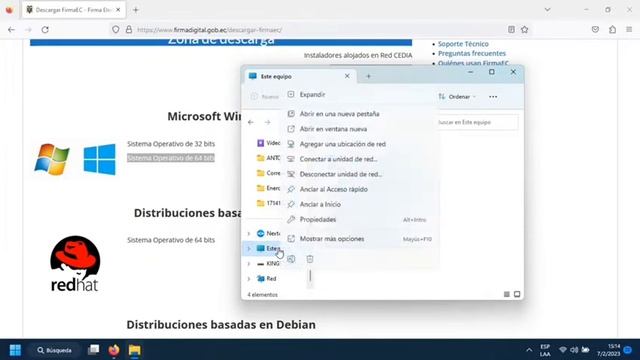Expand the Este equipo tree node
The image size is (640, 360).
(x=249, y=249)
